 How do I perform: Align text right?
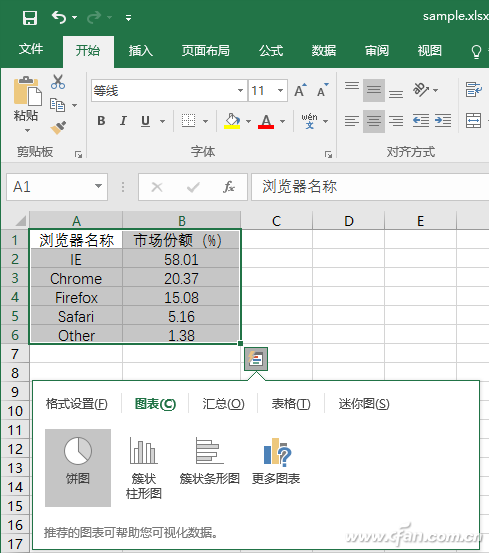pos(396,121)
